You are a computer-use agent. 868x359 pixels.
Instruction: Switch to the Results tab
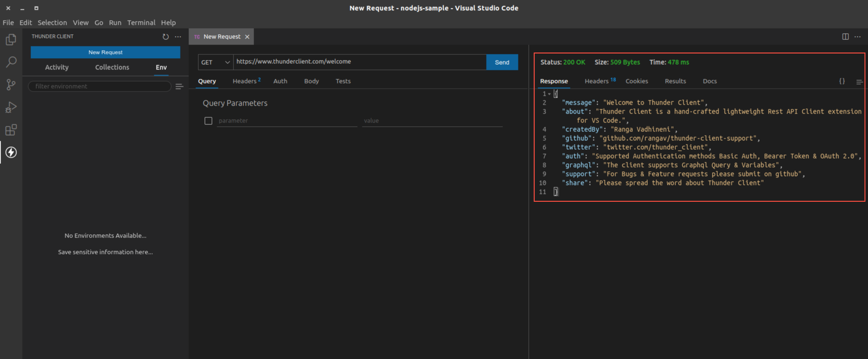tap(675, 81)
